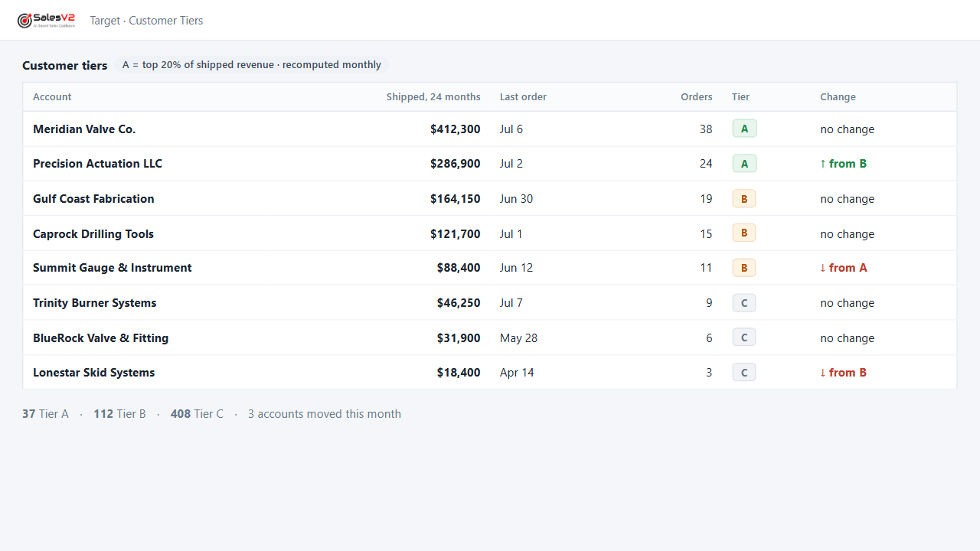Click the $286,900 shipped amount
The height and width of the screenshot is (551, 980).
[x=456, y=164]
